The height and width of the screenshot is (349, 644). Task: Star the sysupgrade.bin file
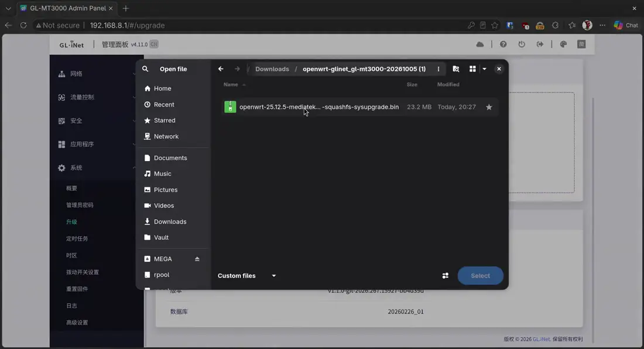489,107
